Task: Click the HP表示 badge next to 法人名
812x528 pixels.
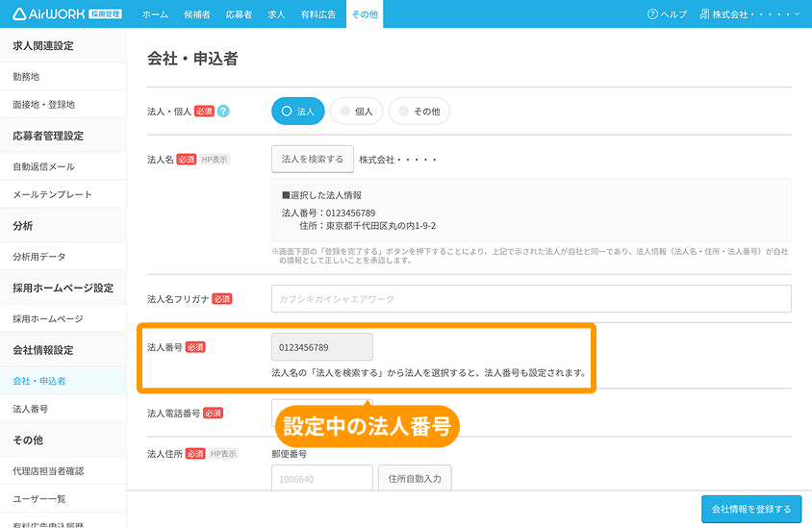Action: pos(215,160)
